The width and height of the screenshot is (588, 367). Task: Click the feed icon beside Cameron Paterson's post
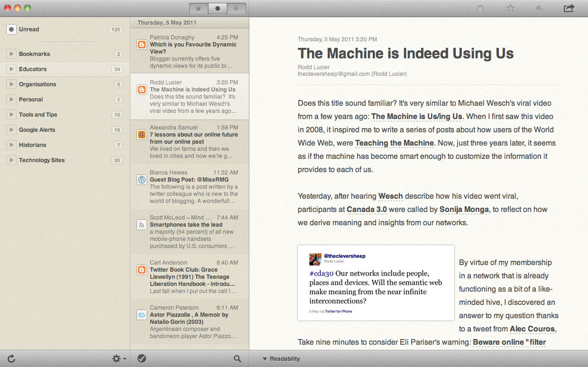[141, 315]
